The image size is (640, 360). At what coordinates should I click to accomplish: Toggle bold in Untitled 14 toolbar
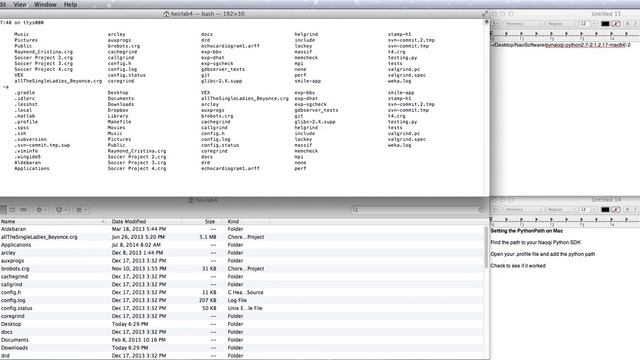click(x=627, y=209)
